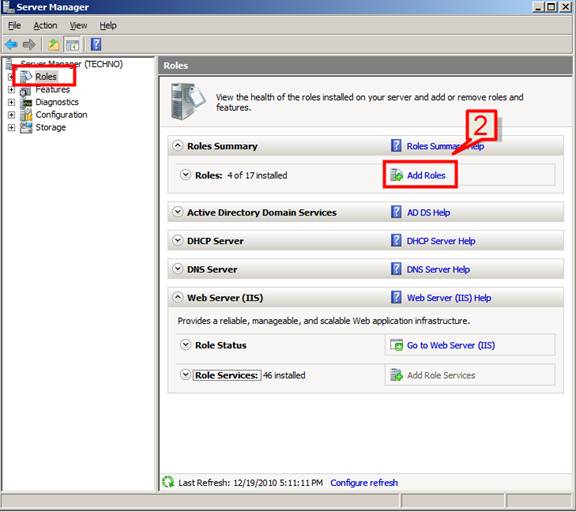The height and width of the screenshot is (512, 576).
Task: Click the Go to Web Server (IIS) icon
Action: (x=396, y=345)
